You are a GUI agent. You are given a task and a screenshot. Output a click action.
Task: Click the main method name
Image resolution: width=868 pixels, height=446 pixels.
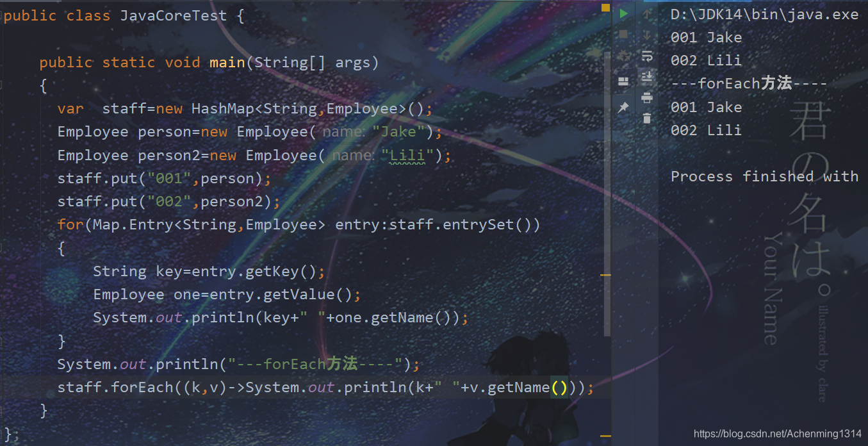tap(227, 63)
